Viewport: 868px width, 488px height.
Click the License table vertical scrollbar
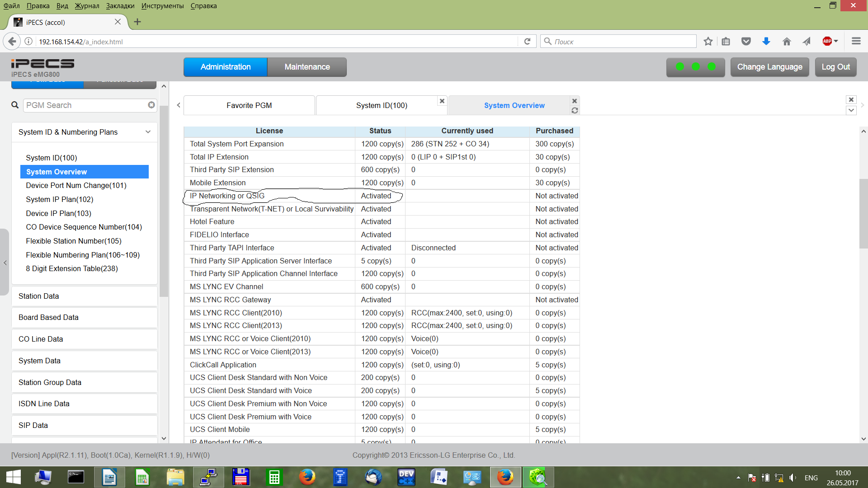pos(863,214)
